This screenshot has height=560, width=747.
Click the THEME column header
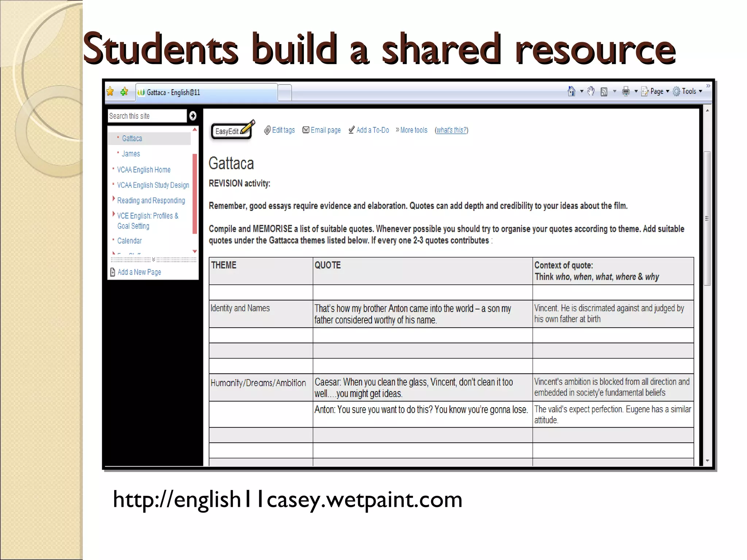[x=260, y=271]
